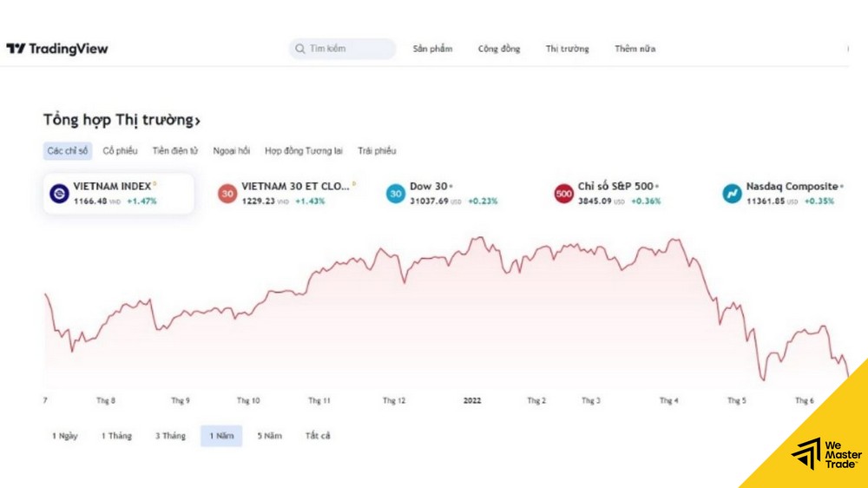Select the 1 Tháng time range
This screenshot has width=868, height=488.
tap(116, 436)
